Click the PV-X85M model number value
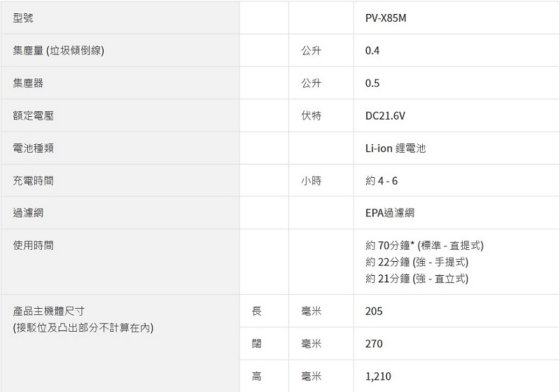 coord(386,18)
